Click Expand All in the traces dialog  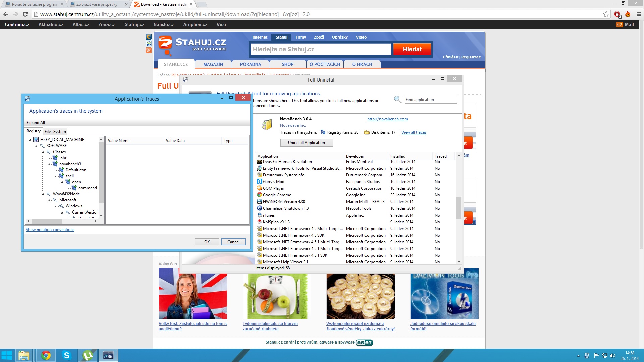(x=36, y=123)
